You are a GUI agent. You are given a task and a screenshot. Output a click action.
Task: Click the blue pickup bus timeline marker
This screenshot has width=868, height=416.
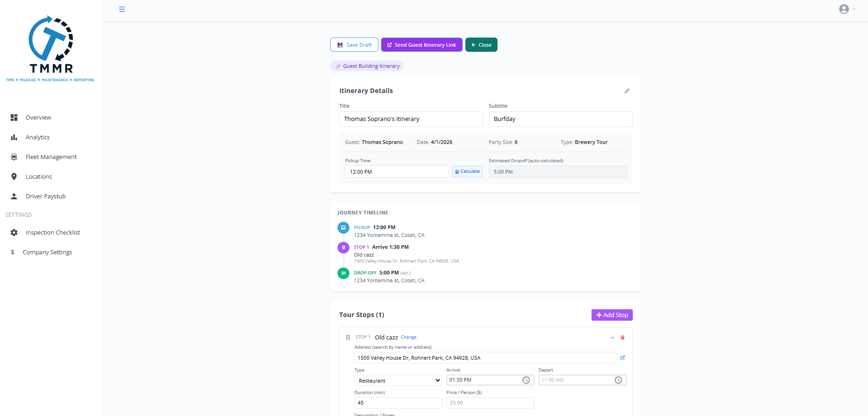click(x=343, y=228)
